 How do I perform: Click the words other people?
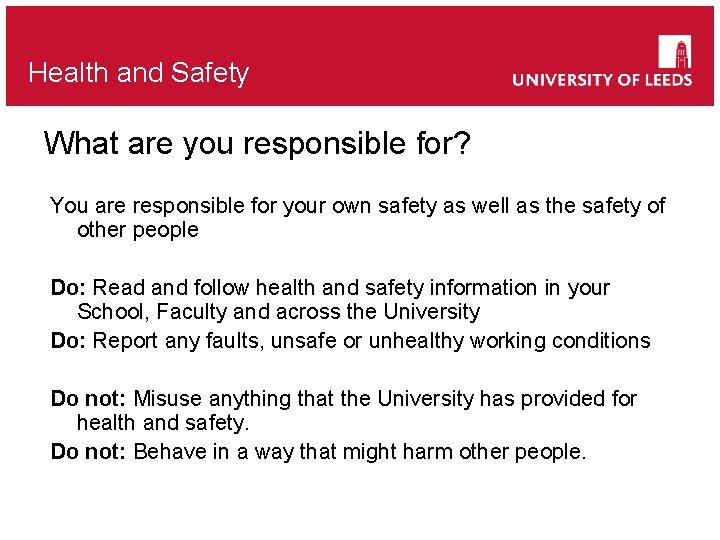coord(138,230)
